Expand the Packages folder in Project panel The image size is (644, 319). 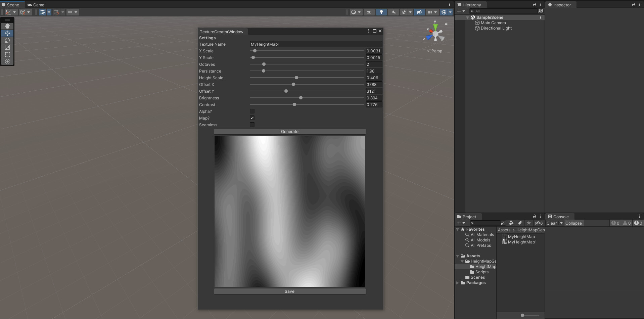point(458,283)
